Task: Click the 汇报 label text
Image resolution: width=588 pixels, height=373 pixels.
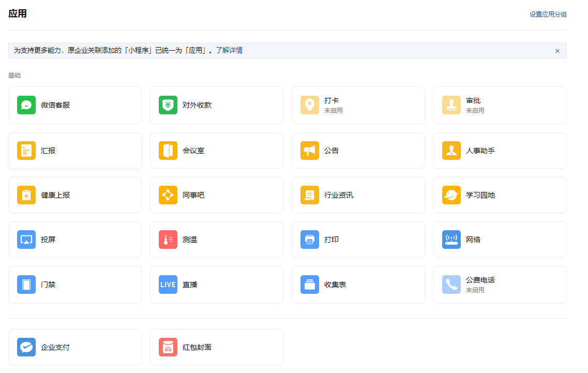Action: pyautogui.click(x=48, y=151)
